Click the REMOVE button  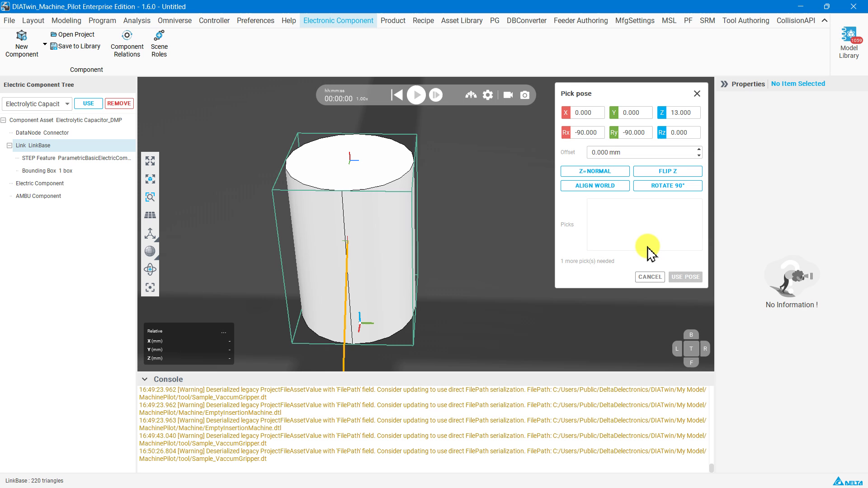pos(119,103)
